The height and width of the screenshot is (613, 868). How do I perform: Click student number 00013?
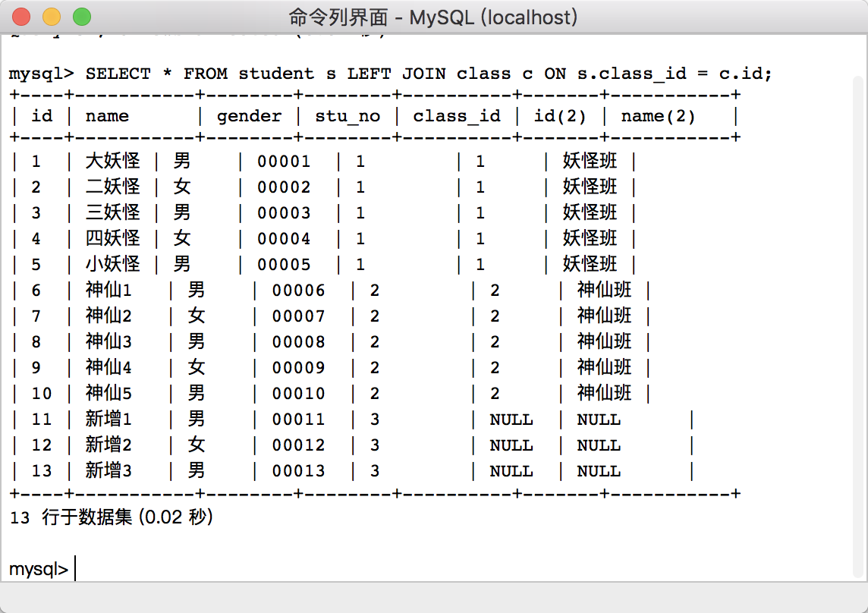tap(298, 470)
